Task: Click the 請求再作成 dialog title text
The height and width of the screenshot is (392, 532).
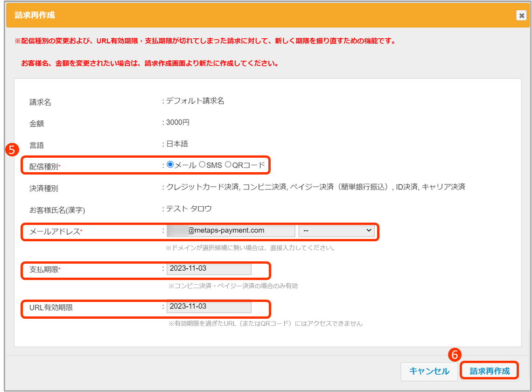Action: (x=35, y=15)
